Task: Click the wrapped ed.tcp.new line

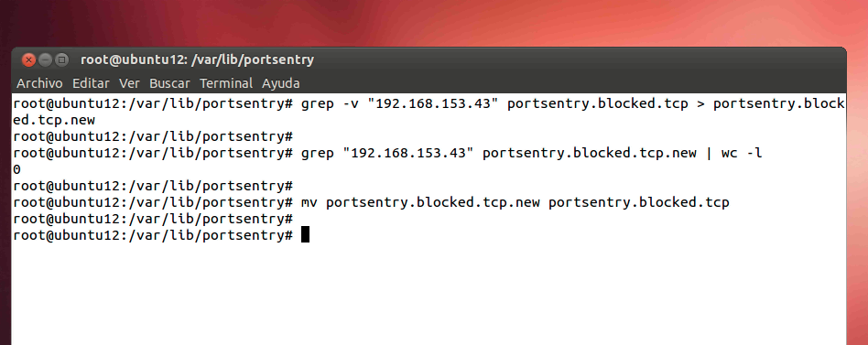Action: [x=54, y=120]
